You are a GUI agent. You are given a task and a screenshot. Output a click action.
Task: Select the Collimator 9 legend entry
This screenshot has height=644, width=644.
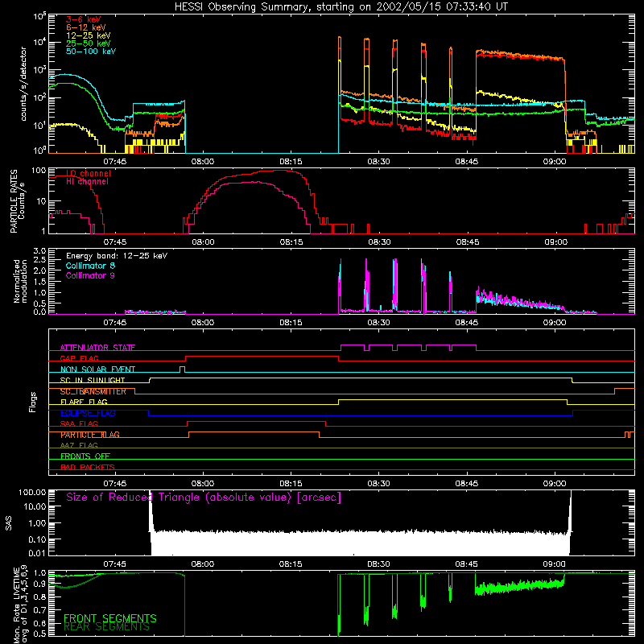tap(90, 275)
